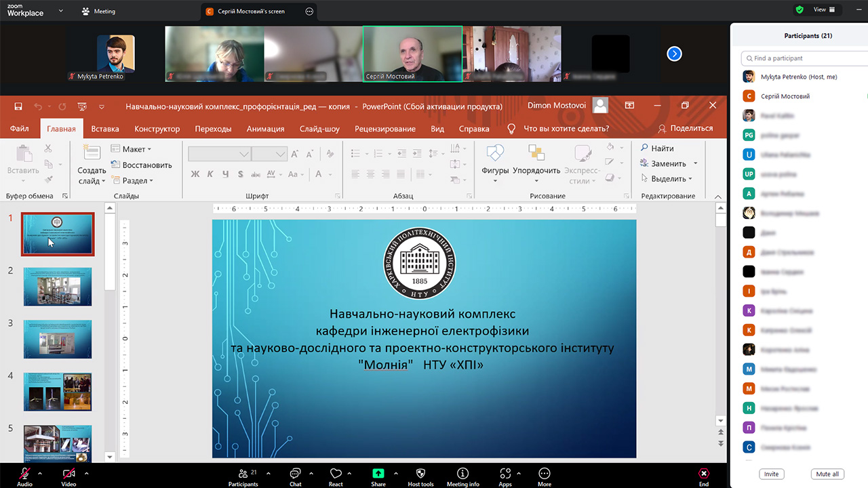This screenshot has height=488, width=868.
Task: Expand the View layout menu
Action: (826, 9)
